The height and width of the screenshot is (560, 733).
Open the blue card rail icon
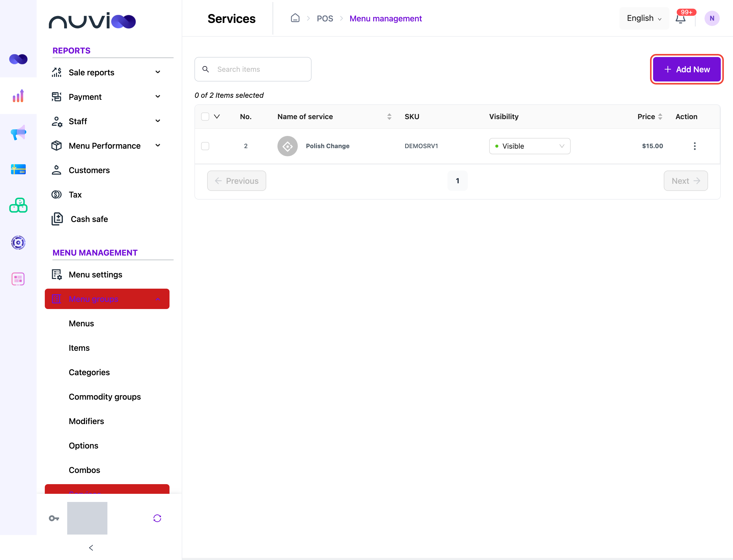point(18,169)
